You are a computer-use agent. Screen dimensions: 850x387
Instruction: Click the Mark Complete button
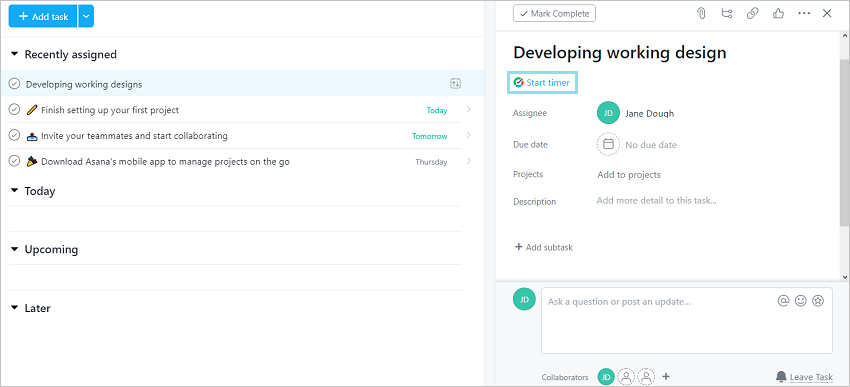554,14
